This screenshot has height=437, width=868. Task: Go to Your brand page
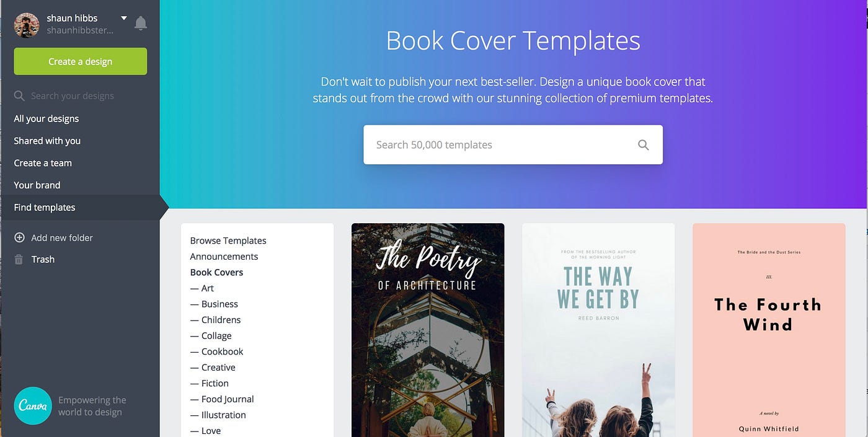click(37, 185)
